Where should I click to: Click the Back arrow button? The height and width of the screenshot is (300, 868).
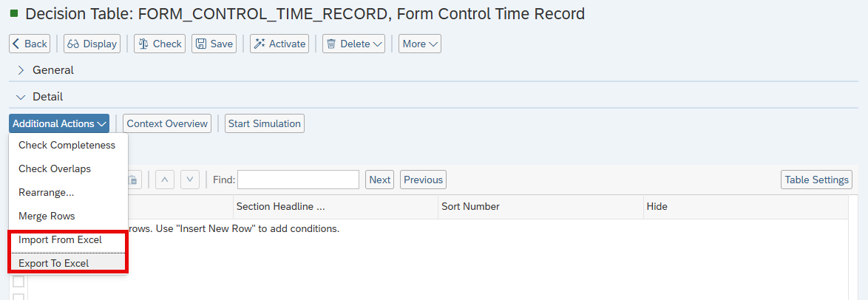[x=30, y=44]
